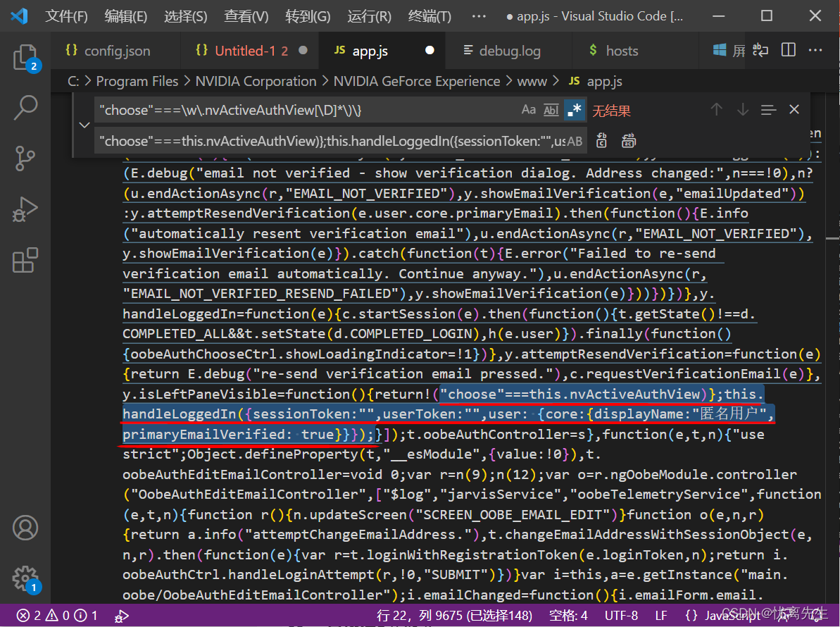Change indentation via 空格: 4
The height and width of the screenshot is (627, 840).
tap(568, 616)
